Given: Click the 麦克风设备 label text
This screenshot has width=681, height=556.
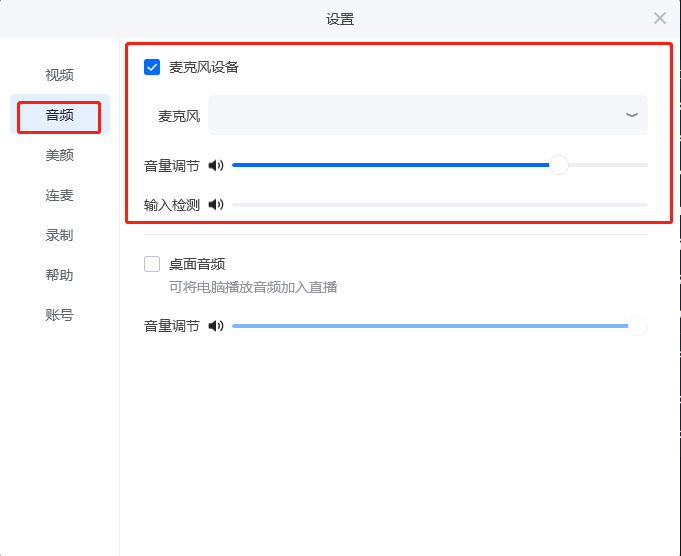Looking at the screenshot, I should [204, 67].
